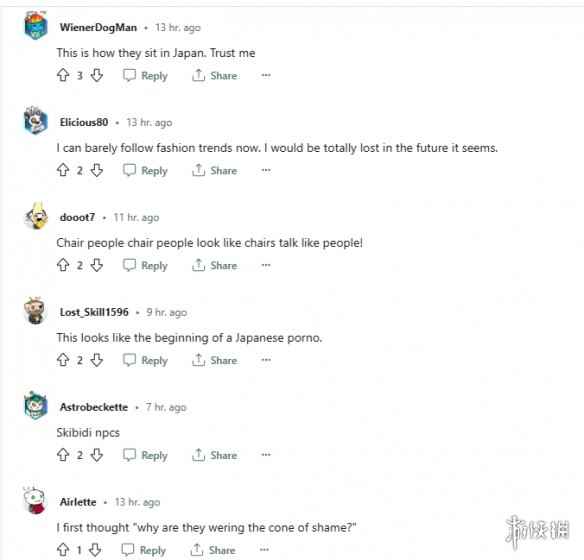Open Astrobeckette's user profile link
584x560 pixels.
(94, 407)
